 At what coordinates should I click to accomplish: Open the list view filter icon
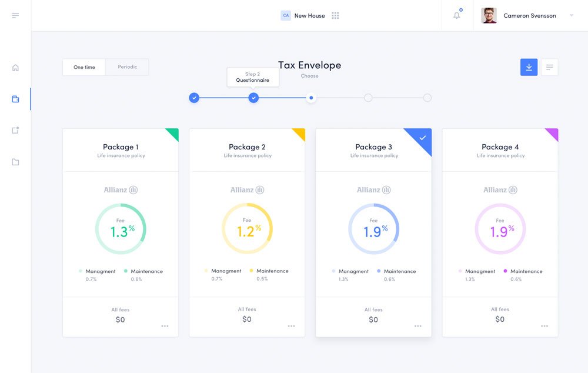tap(549, 67)
